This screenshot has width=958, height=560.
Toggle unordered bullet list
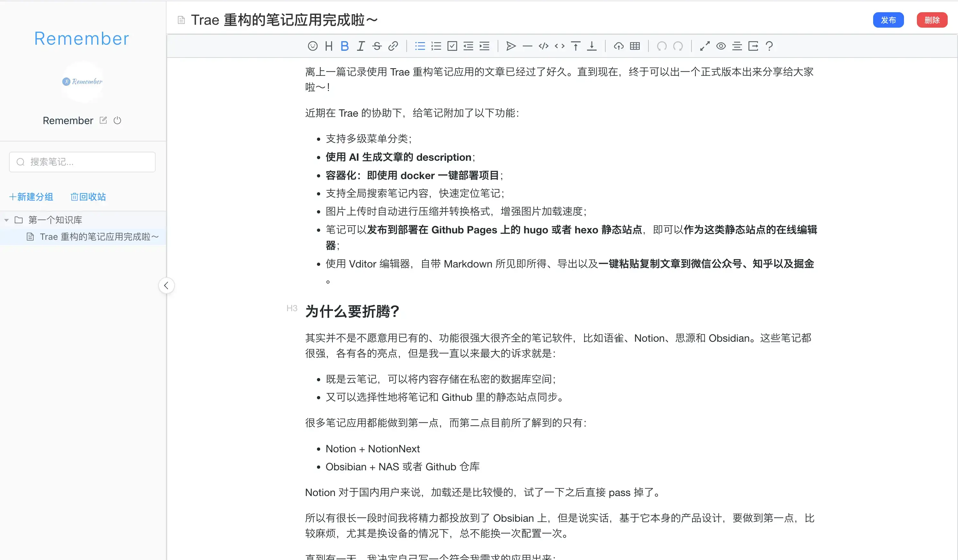tap(420, 46)
